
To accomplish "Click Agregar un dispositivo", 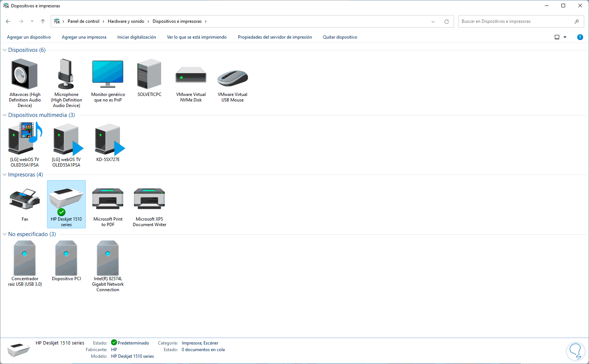I will 29,37.
